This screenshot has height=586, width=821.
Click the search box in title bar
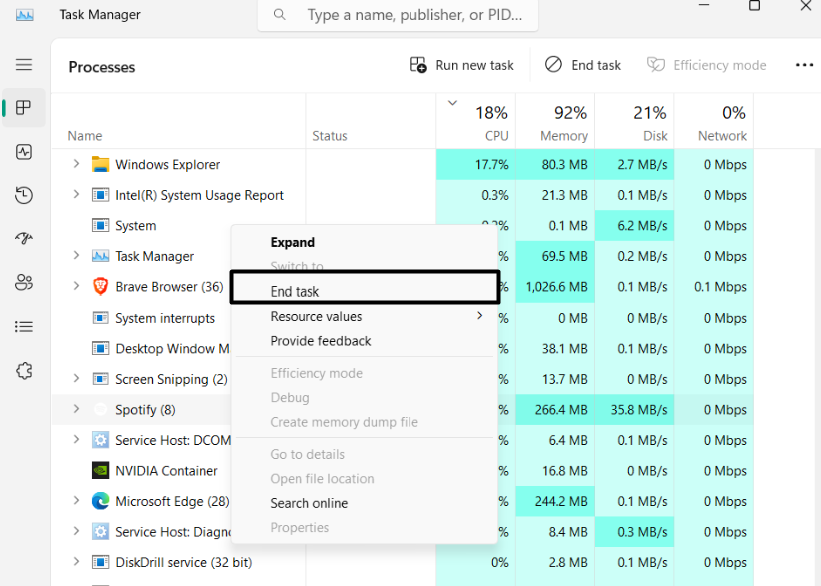pos(398,15)
